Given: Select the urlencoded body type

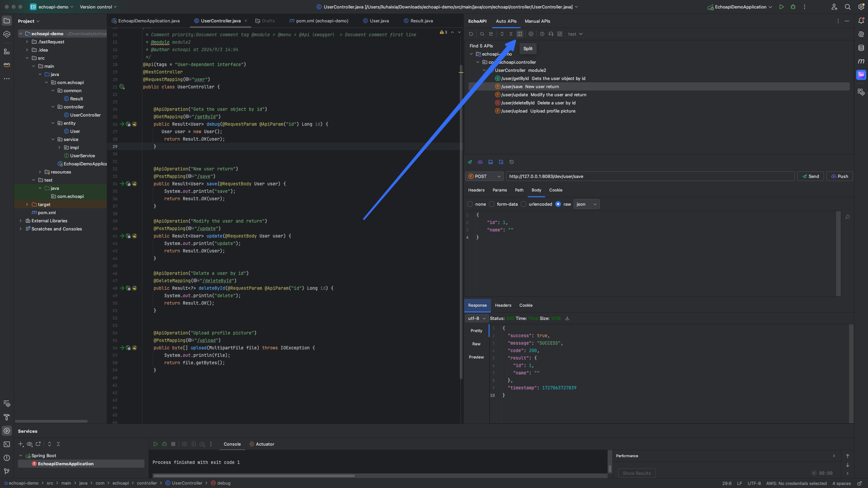Looking at the screenshot, I should [524, 204].
